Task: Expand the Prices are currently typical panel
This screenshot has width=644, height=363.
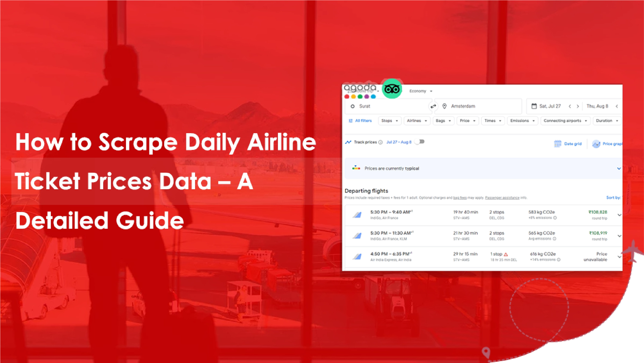Action: (x=619, y=169)
